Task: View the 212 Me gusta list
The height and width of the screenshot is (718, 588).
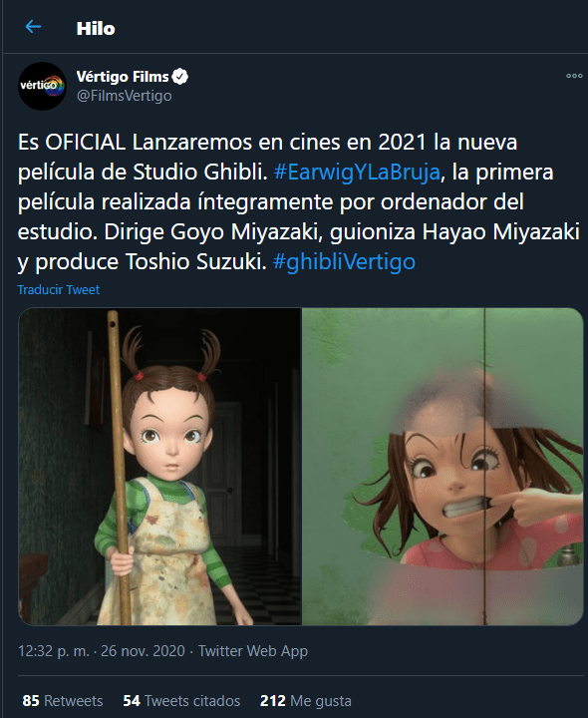Action: tap(306, 701)
